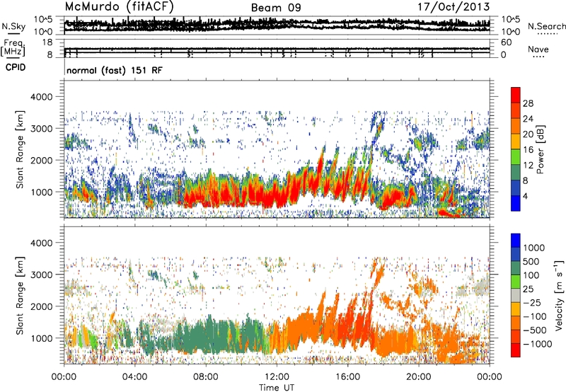Select the "16" power color bar label

528,150
